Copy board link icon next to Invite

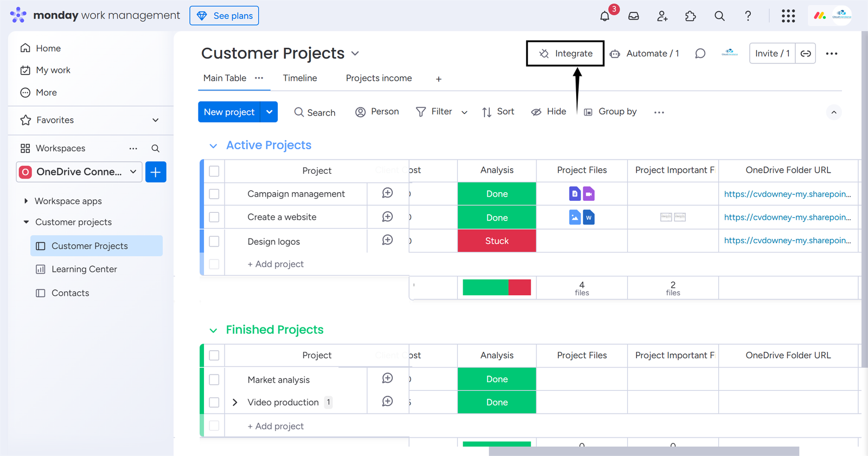tap(806, 53)
